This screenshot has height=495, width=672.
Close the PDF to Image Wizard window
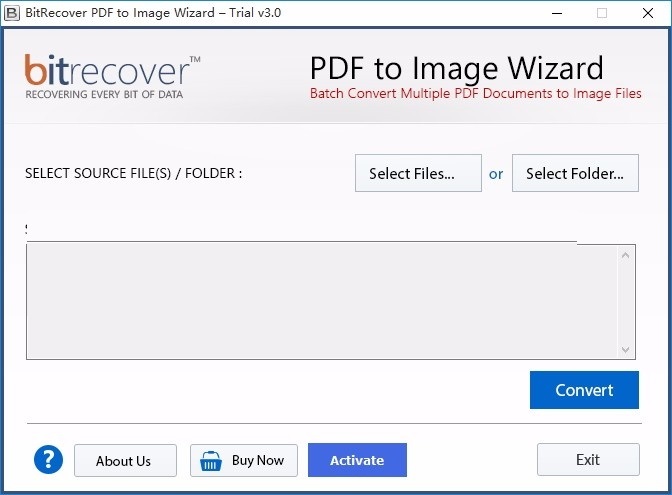point(648,13)
